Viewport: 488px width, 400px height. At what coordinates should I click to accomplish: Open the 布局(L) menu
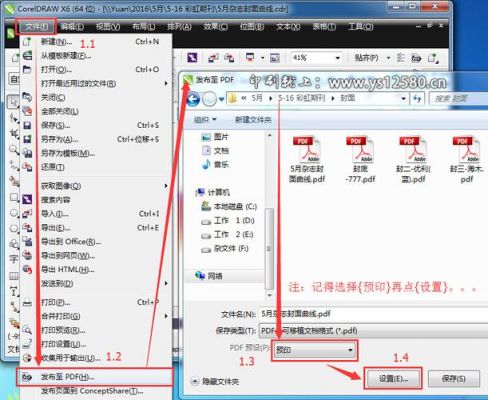pyautogui.click(x=144, y=27)
